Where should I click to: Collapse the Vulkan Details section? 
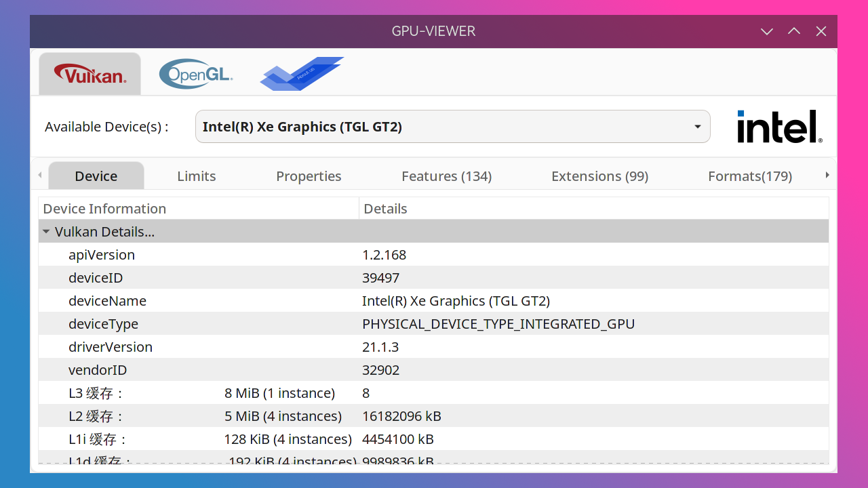(x=46, y=230)
